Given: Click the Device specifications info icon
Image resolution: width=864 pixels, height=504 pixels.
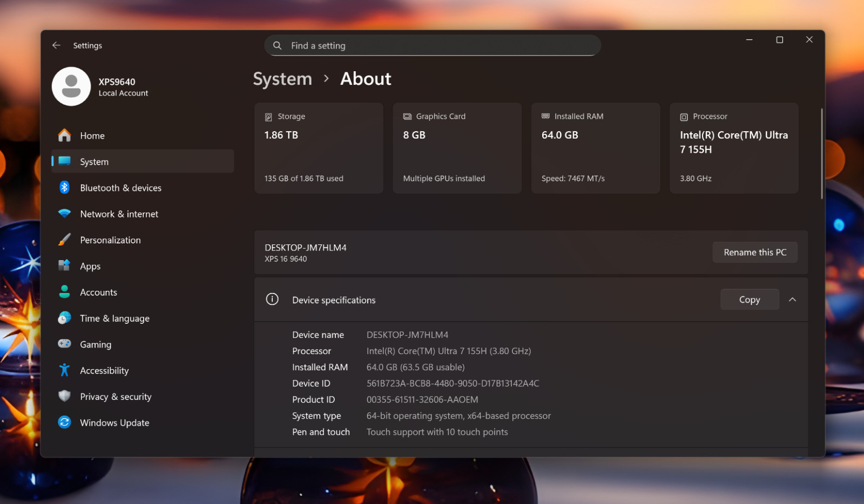Looking at the screenshot, I should [272, 299].
